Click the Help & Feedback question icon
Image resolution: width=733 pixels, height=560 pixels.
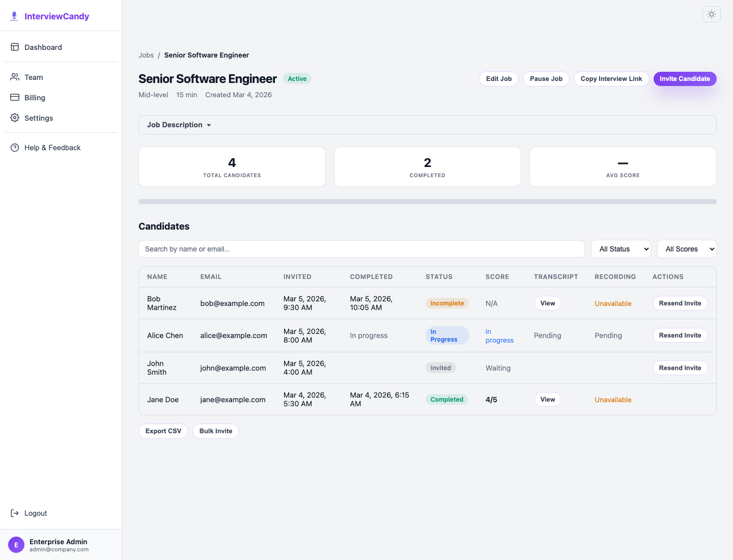15,148
